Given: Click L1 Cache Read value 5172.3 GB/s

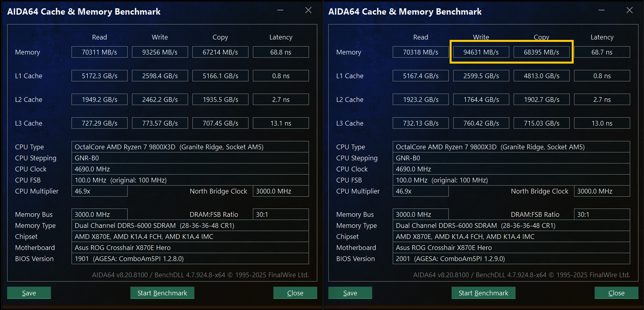Looking at the screenshot, I should (x=100, y=76).
